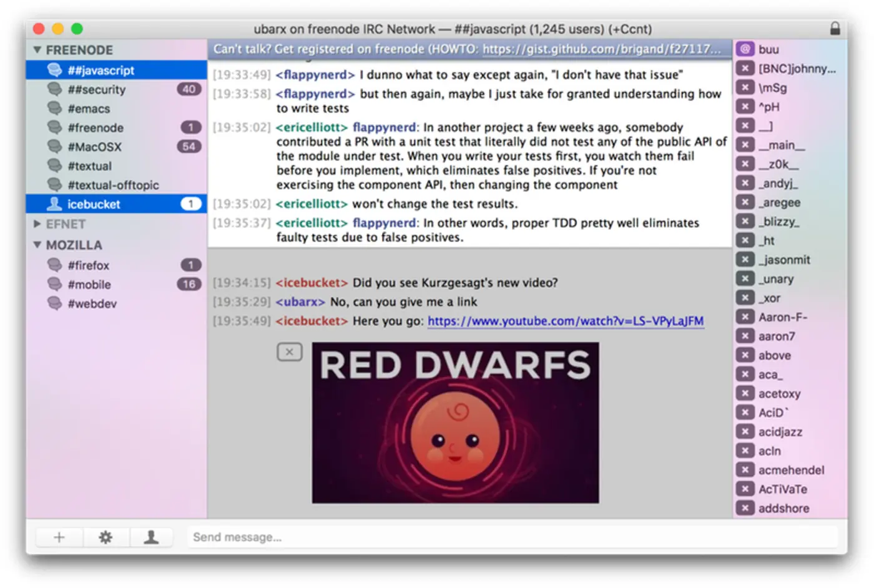Open the icebucket private conversation
This screenshot has width=874, height=588.
[x=116, y=204]
